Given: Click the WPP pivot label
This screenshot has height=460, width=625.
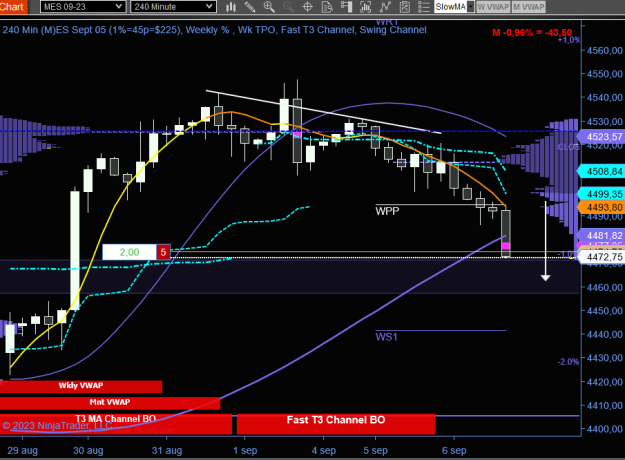Looking at the screenshot, I should point(387,211).
